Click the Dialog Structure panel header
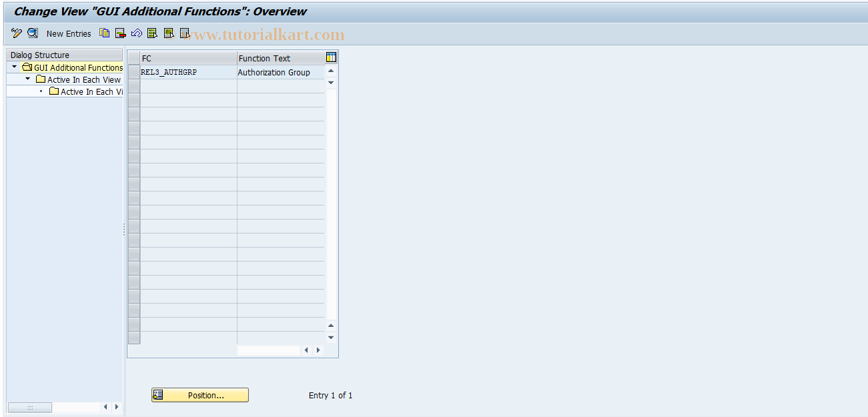The image size is (868, 417). 65,55
